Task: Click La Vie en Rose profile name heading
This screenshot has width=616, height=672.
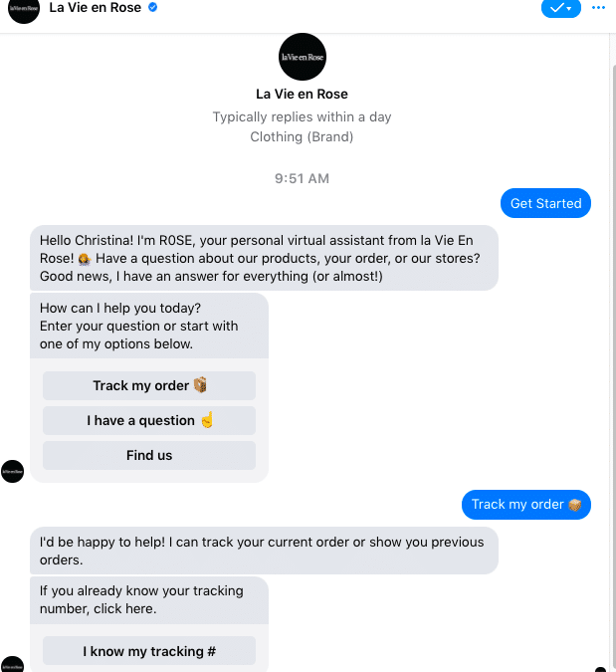Action: point(303,95)
